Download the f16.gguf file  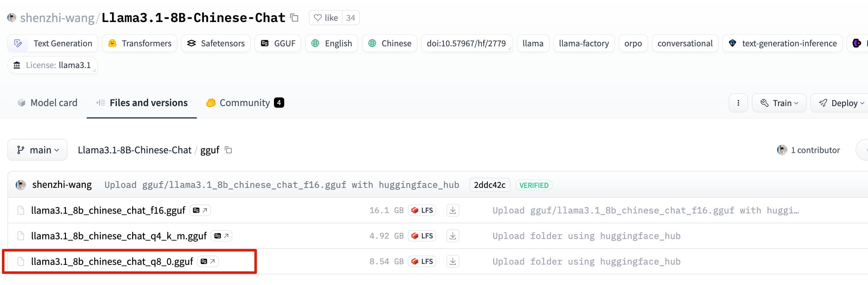[453, 210]
